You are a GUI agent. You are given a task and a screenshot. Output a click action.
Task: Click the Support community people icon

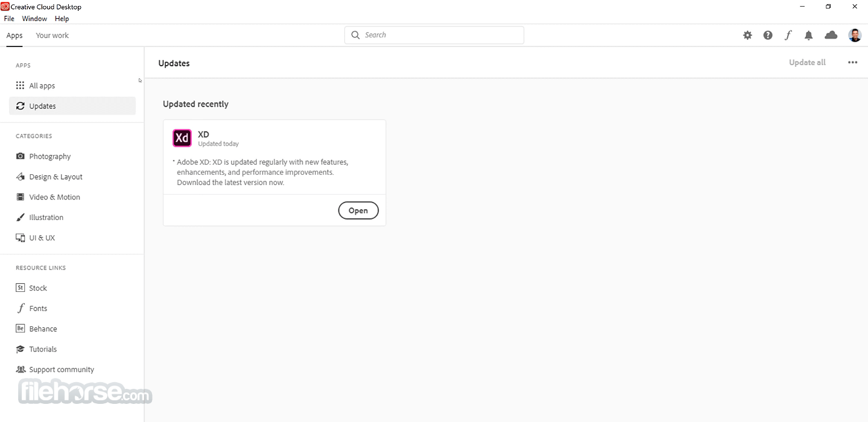pyautogui.click(x=20, y=370)
